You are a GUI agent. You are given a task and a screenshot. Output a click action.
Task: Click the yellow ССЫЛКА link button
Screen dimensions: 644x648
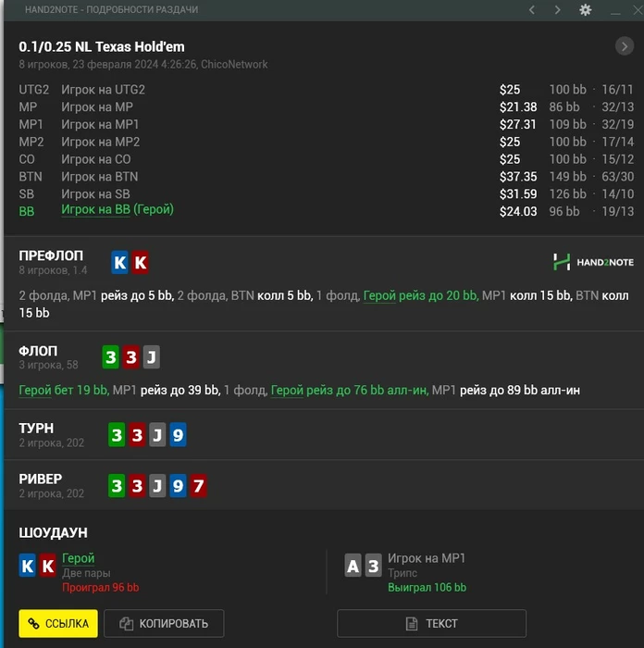coord(58,623)
